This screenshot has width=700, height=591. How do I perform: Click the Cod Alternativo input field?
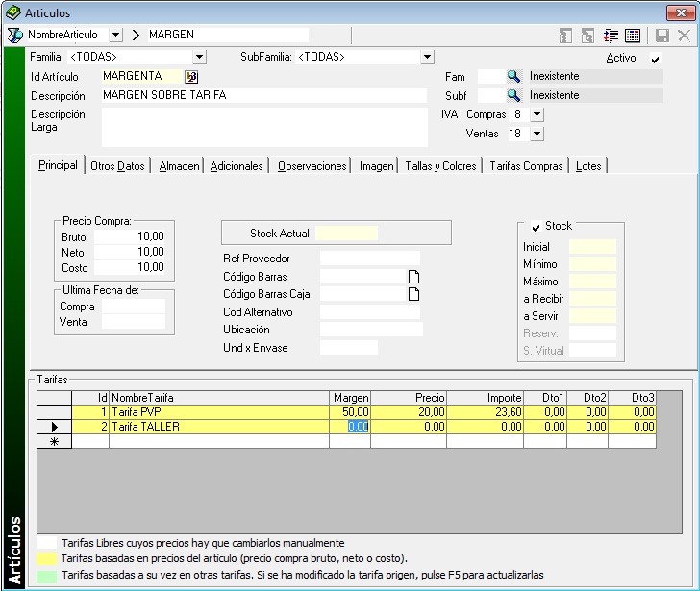coord(370,311)
